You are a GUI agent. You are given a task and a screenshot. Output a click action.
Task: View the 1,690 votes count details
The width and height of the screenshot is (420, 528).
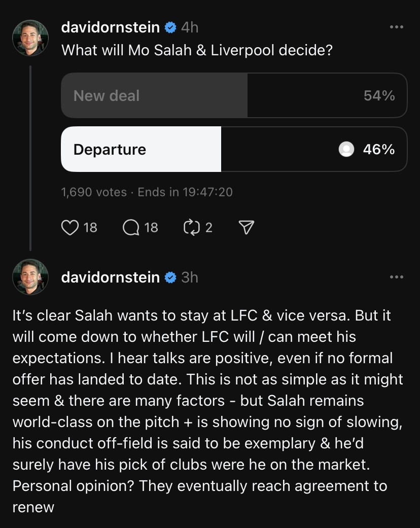(x=94, y=192)
